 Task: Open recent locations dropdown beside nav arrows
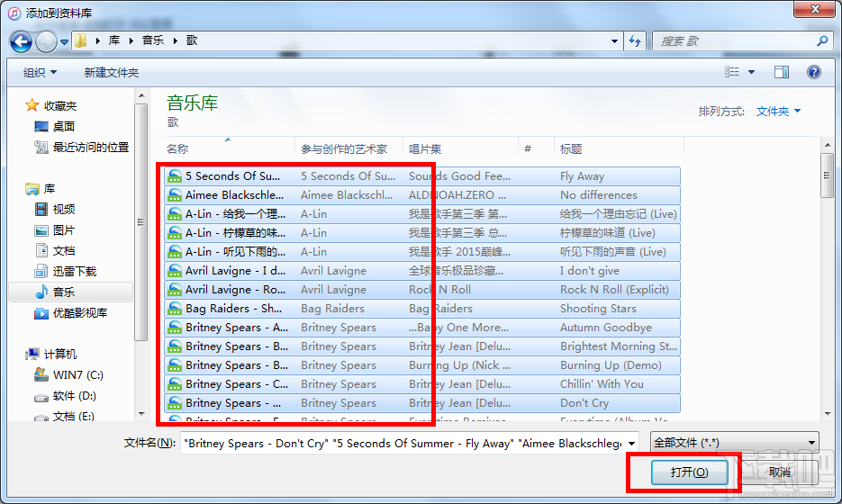(x=65, y=42)
